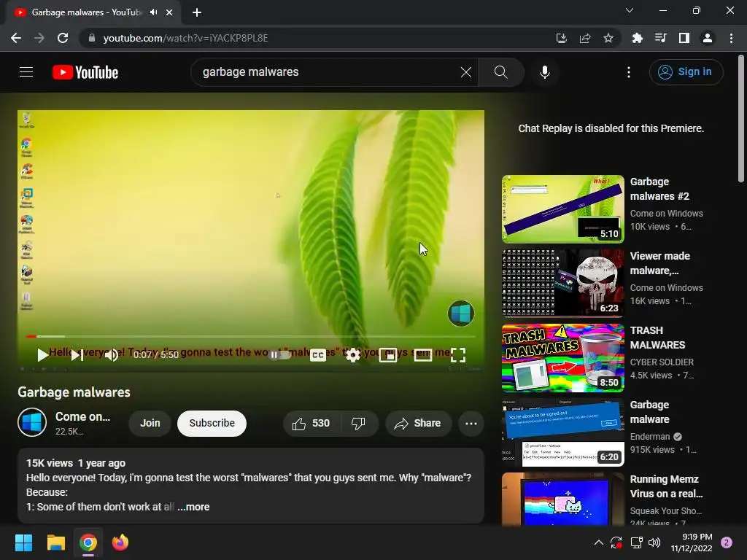Mute tab via speaker icon on tab
Screen dimensions: 747x560
153,12
